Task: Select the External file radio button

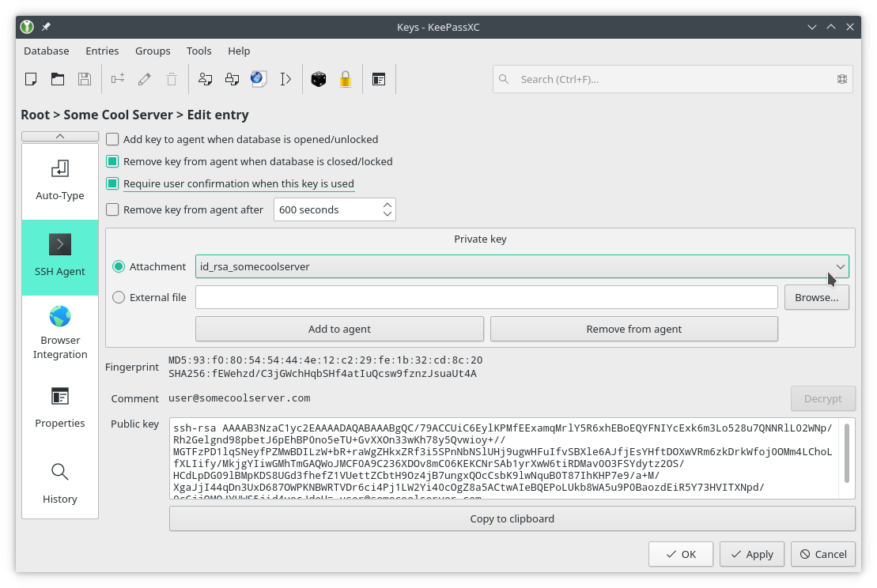Action: click(119, 297)
